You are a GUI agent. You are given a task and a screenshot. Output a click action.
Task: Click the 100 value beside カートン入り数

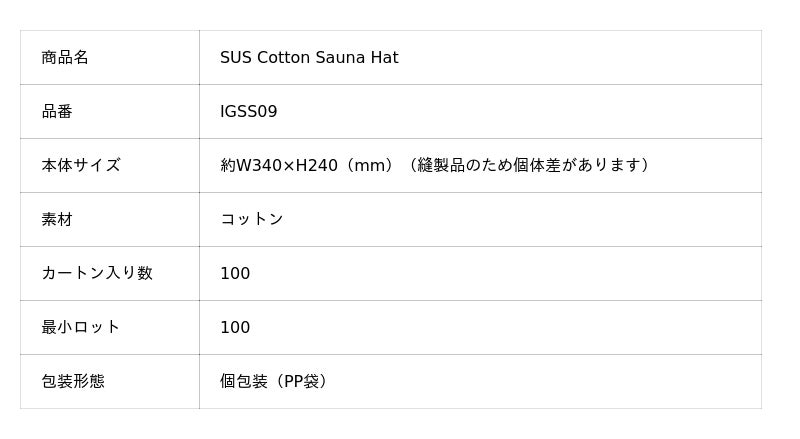(x=235, y=274)
